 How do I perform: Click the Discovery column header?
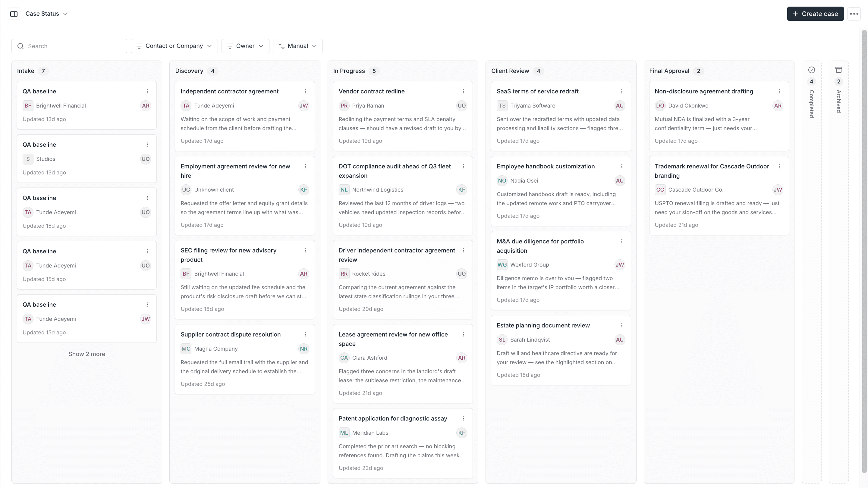(189, 71)
